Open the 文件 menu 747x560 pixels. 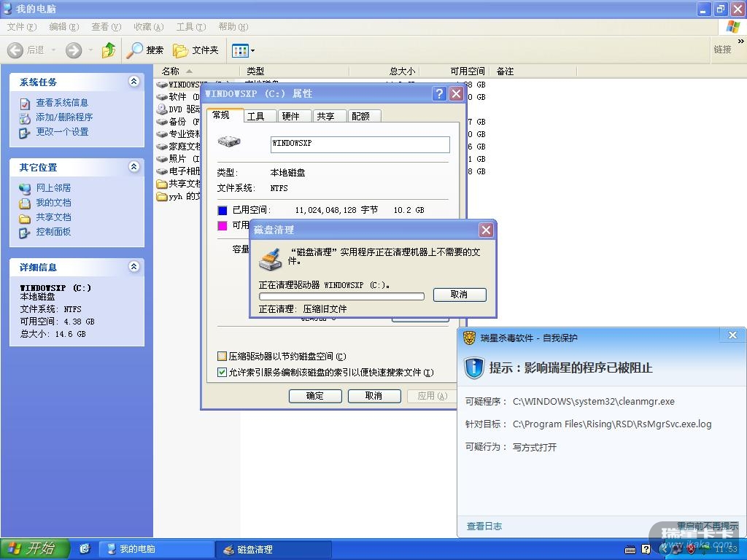(x=21, y=27)
